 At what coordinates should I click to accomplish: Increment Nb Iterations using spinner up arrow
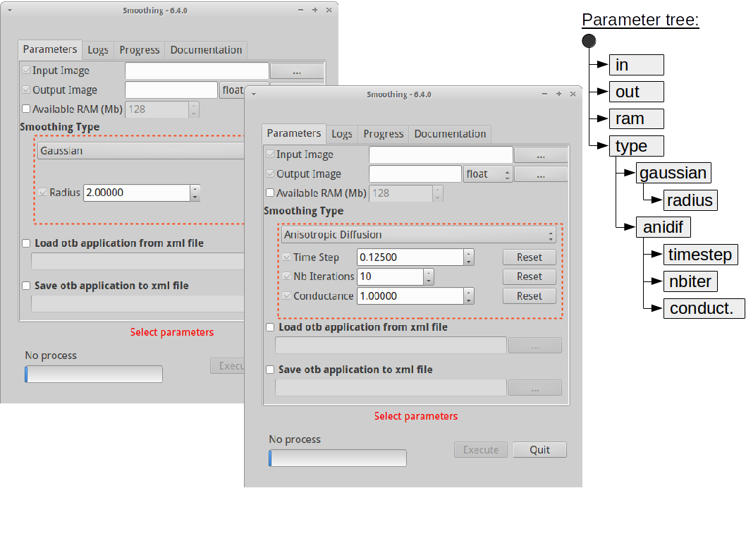429,273
